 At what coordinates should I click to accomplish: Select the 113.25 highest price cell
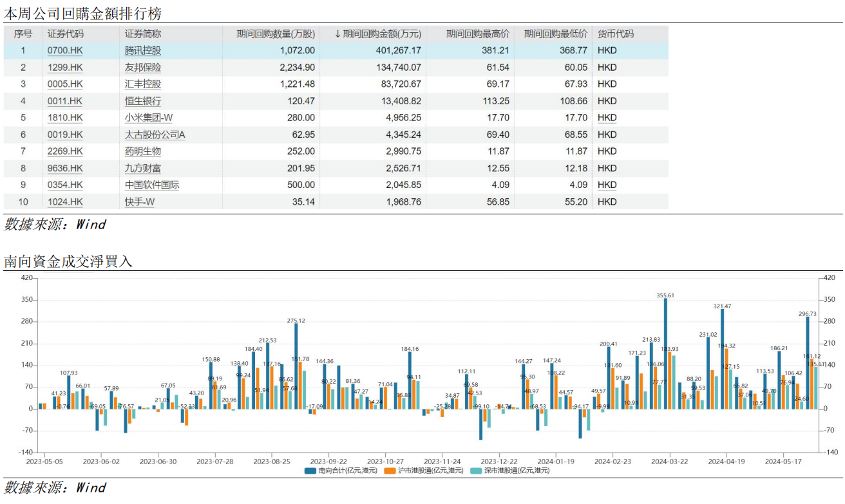pos(495,100)
